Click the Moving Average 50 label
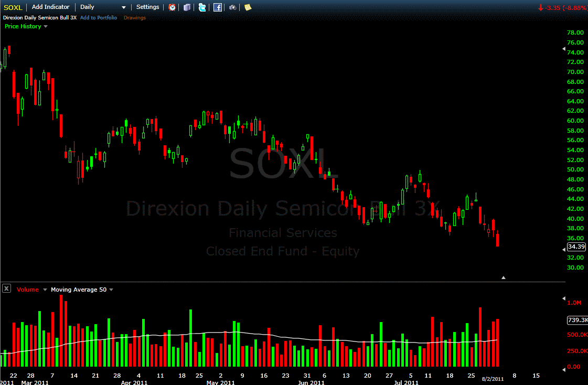Viewport: 588px width, 385px height. (x=79, y=290)
